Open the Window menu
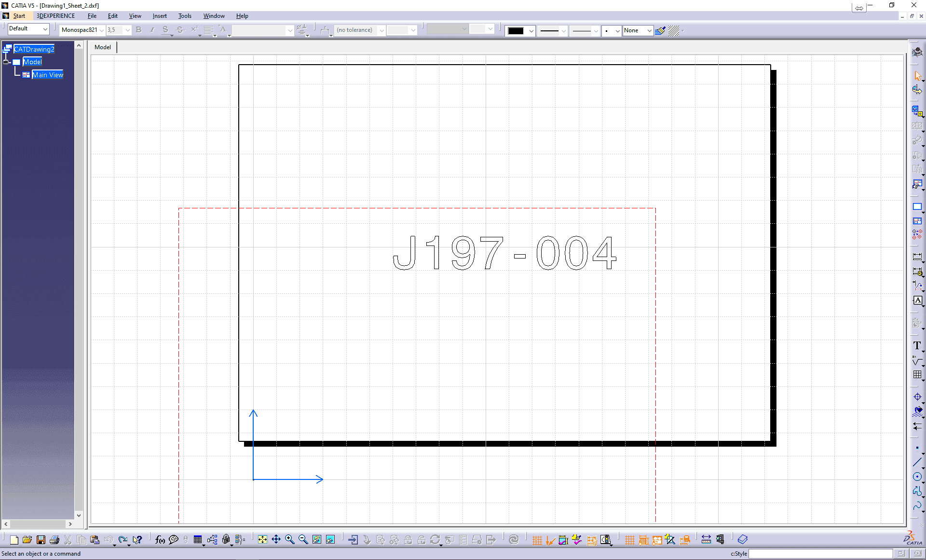 point(214,16)
